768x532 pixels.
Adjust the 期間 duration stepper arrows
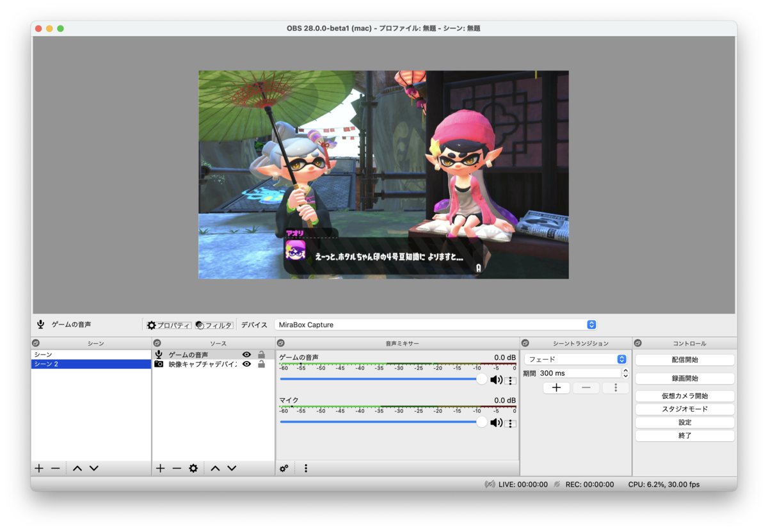coord(625,373)
